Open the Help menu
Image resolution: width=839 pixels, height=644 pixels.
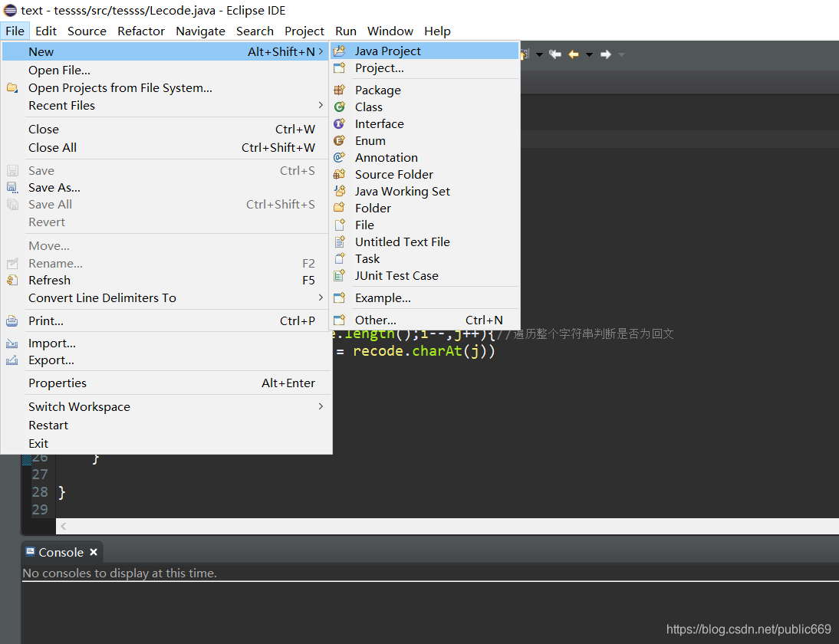point(438,31)
